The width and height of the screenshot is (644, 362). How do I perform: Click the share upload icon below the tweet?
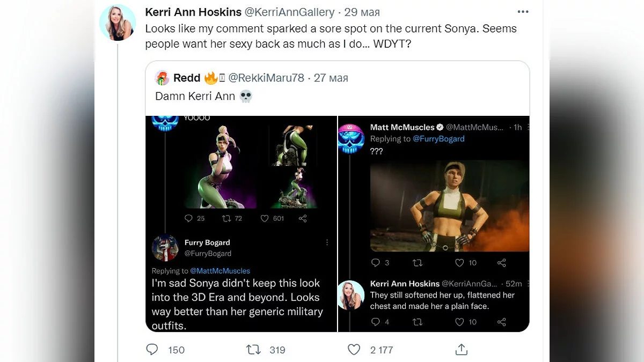[461, 350]
